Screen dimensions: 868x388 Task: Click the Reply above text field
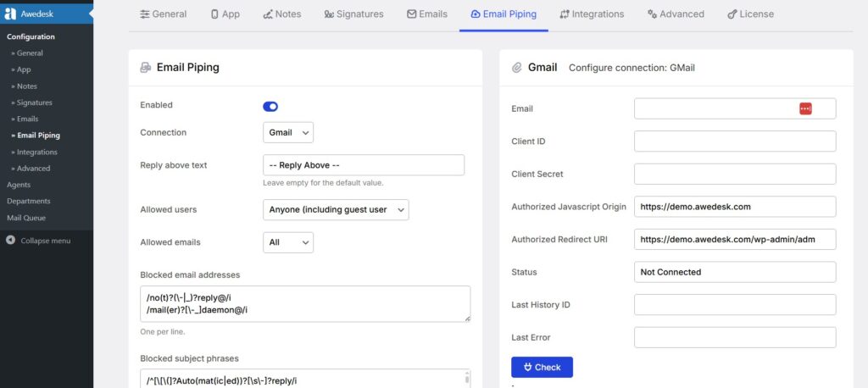(364, 165)
